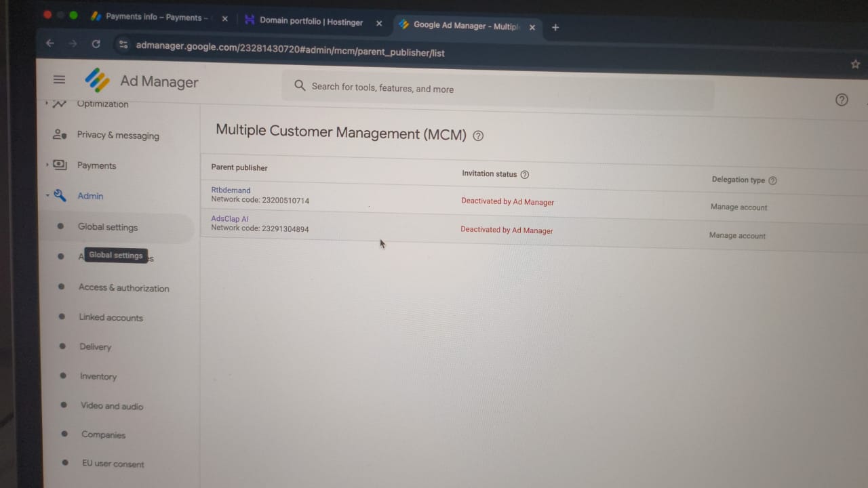Image resolution: width=868 pixels, height=488 pixels.
Task: Switch to the Payments info browser tab
Action: tap(156, 17)
